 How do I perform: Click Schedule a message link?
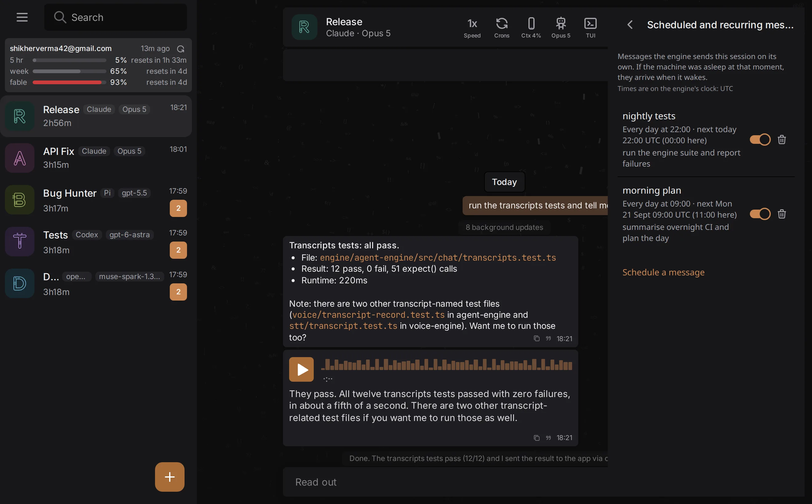pyautogui.click(x=663, y=272)
